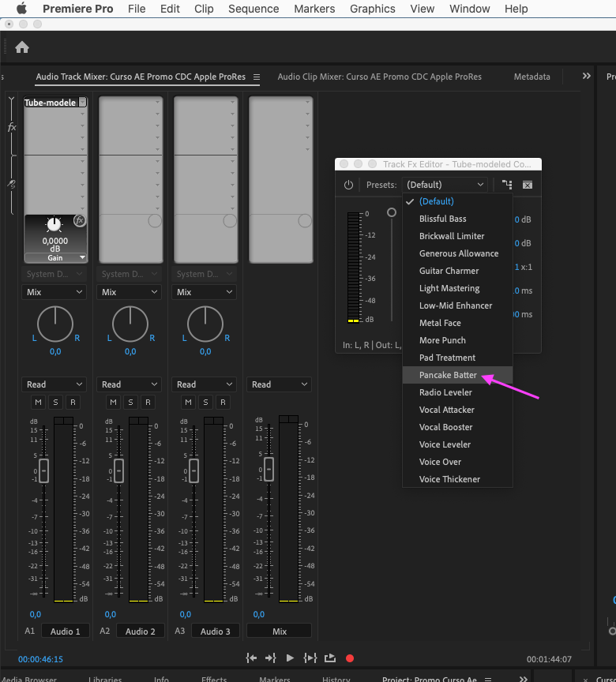This screenshot has height=682, width=616.
Task: Toggle the Loop playback icon
Action: (330, 658)
